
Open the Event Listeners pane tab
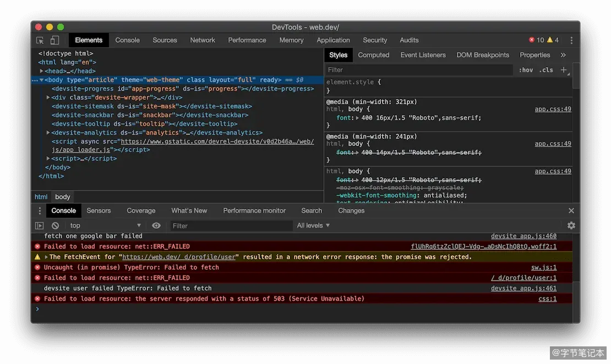point(423,55)
